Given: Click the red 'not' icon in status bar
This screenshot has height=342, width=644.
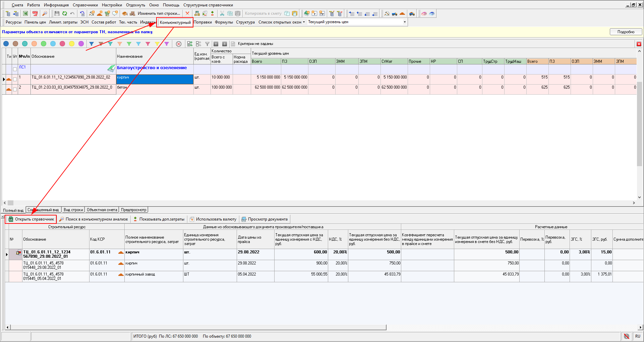Looking at the screenshot, I should (626, 336).
